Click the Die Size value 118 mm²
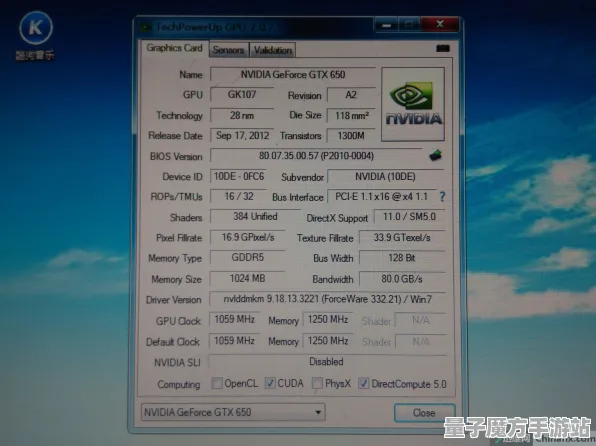Screen dimensions: 596x446 351,115
